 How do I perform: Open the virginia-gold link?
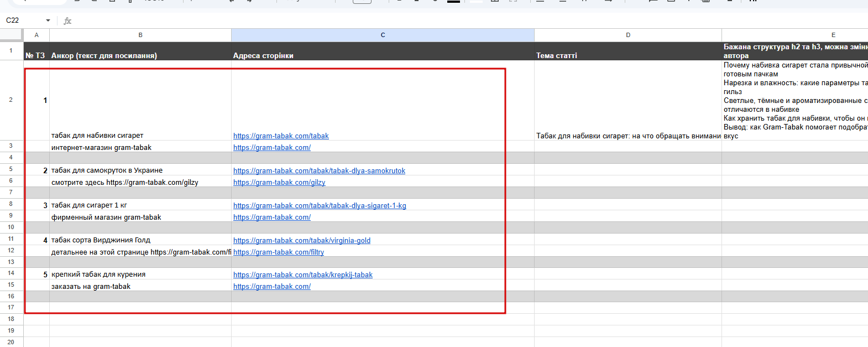[302, 240]
